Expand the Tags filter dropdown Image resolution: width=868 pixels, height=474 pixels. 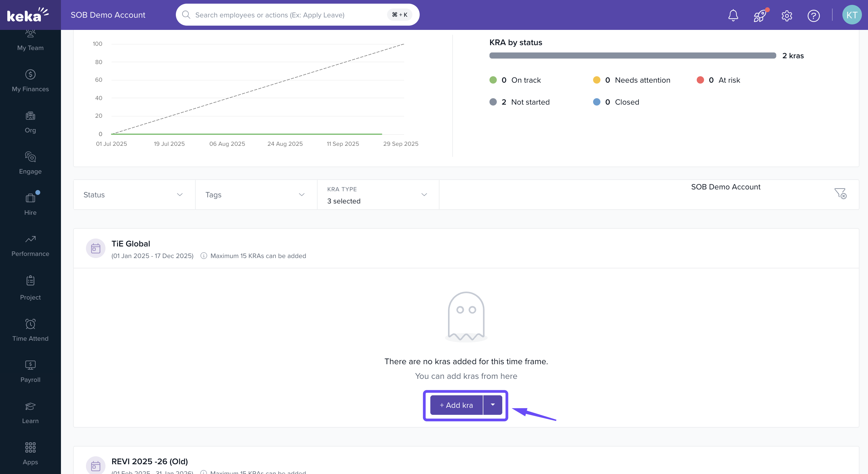click(x=256, y=195)
